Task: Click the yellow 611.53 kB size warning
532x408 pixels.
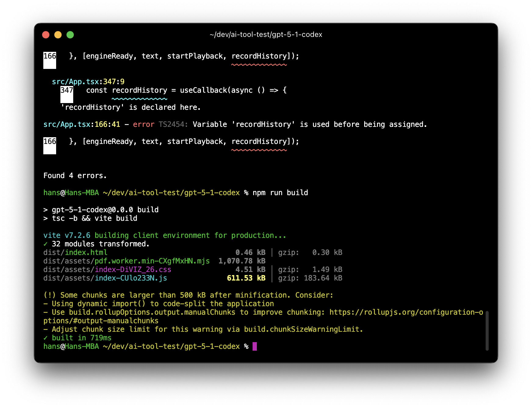Action: pos(246,278)
